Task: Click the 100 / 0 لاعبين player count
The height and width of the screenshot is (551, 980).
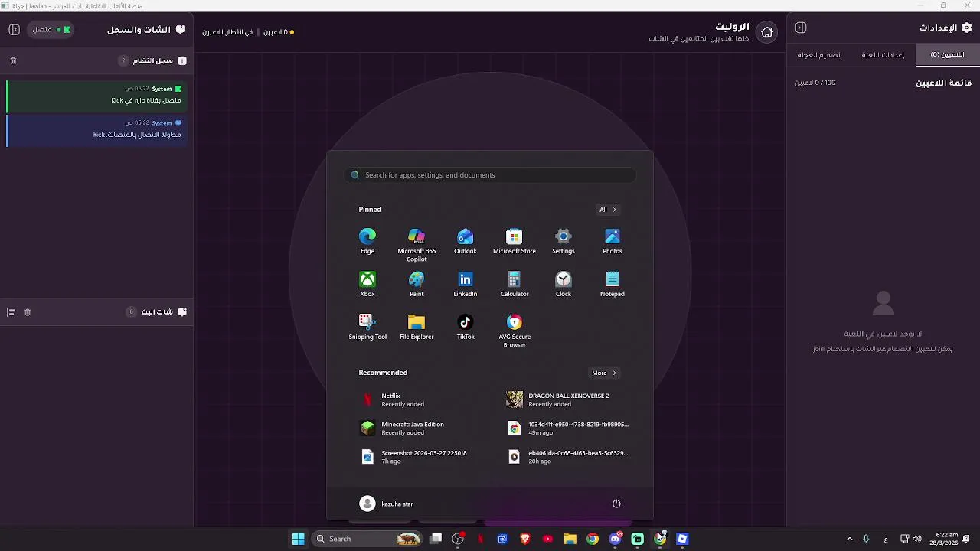Action: 815,83
